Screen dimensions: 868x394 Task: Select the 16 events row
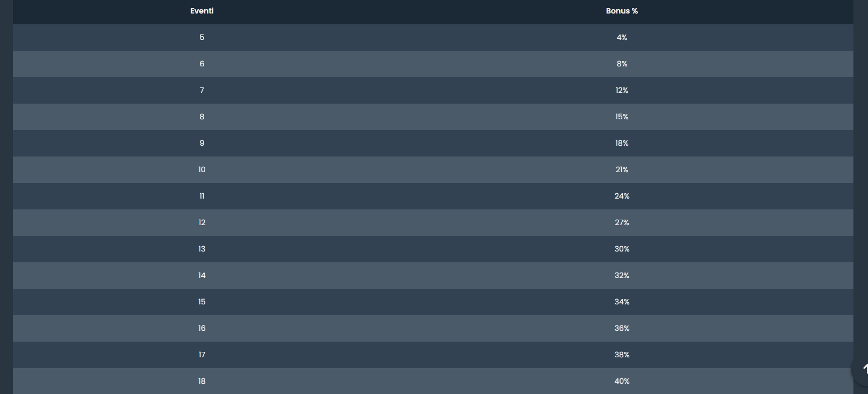[x=433, y=328]
